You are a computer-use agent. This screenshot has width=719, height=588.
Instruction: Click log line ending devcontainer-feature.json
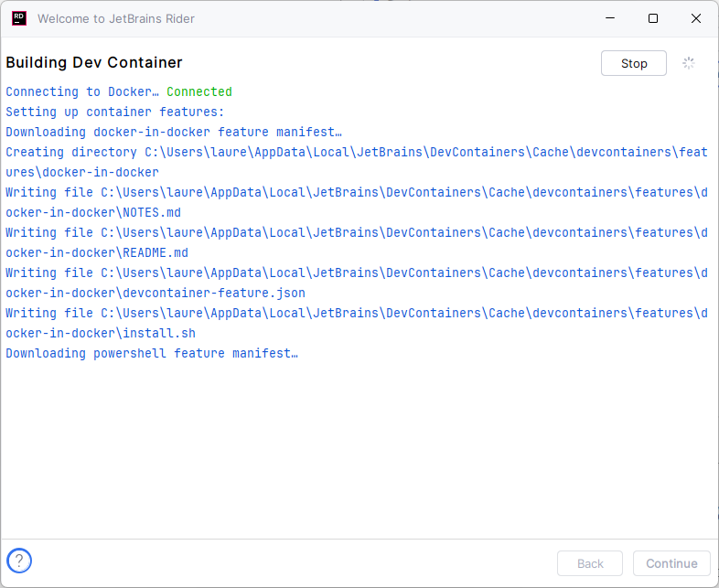[x=356, y=283]
